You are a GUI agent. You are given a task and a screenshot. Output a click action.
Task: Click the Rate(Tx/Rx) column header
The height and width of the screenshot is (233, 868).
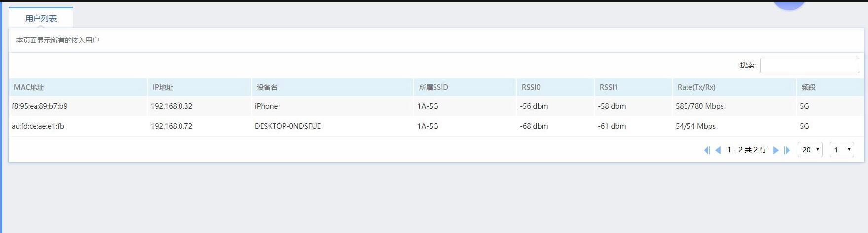[x=696, y=87]
